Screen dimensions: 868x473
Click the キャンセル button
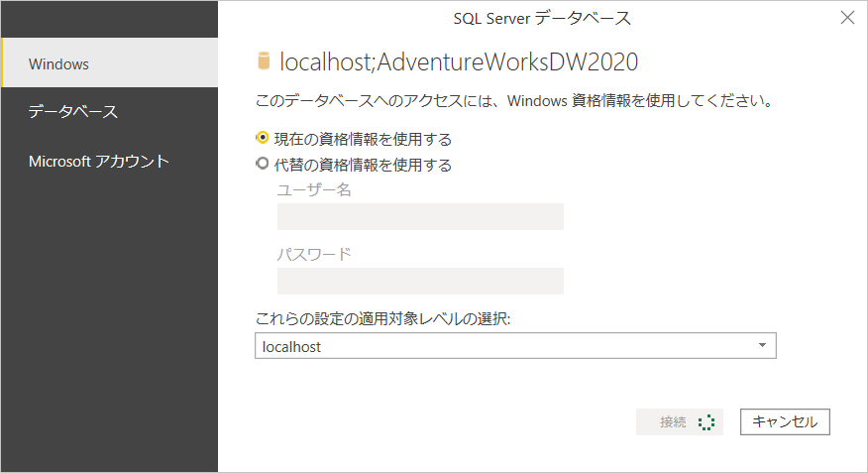tap(785, 421)
